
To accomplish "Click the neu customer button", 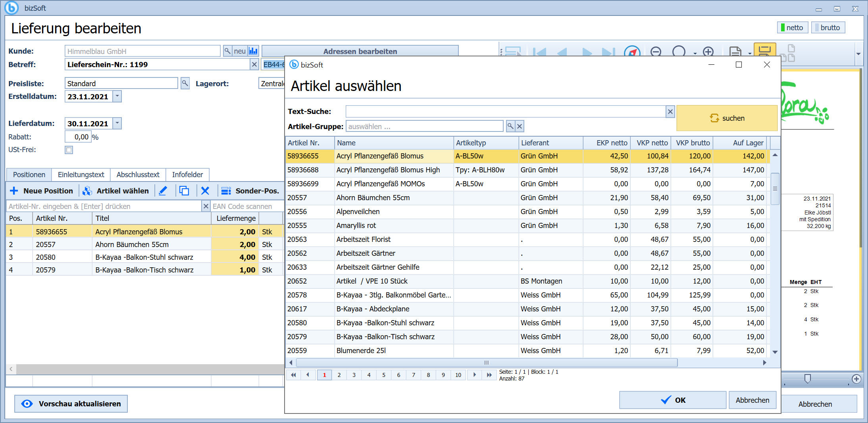I will click(240, 51).
